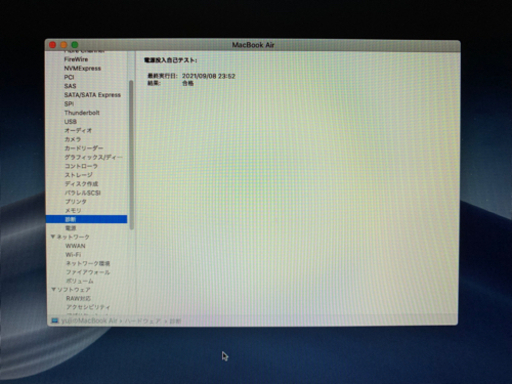Click the MacBook Air window title
This screenshot has height=384, width=512.
(x=253, y=45)
